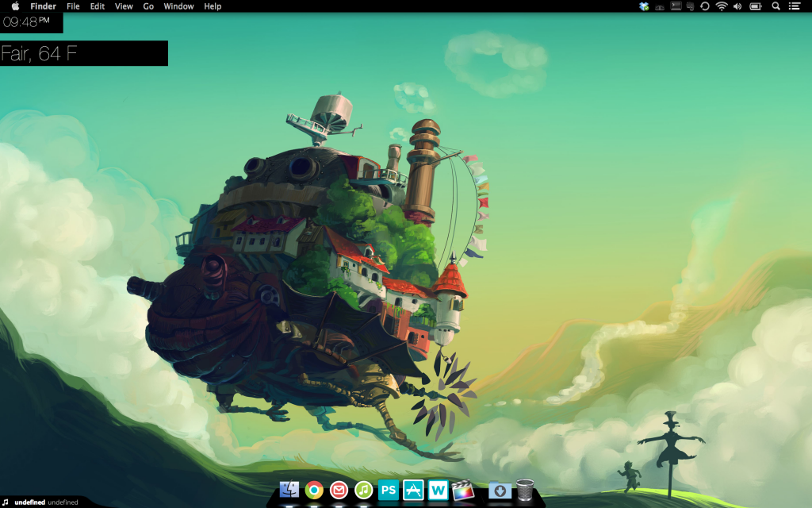
Task: Open the View menu
Action: click(124, 6)
